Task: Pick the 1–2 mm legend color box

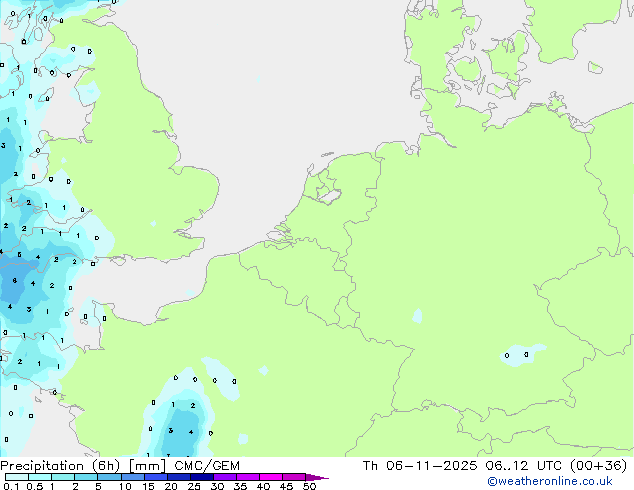Action: (x=63, y=477)
